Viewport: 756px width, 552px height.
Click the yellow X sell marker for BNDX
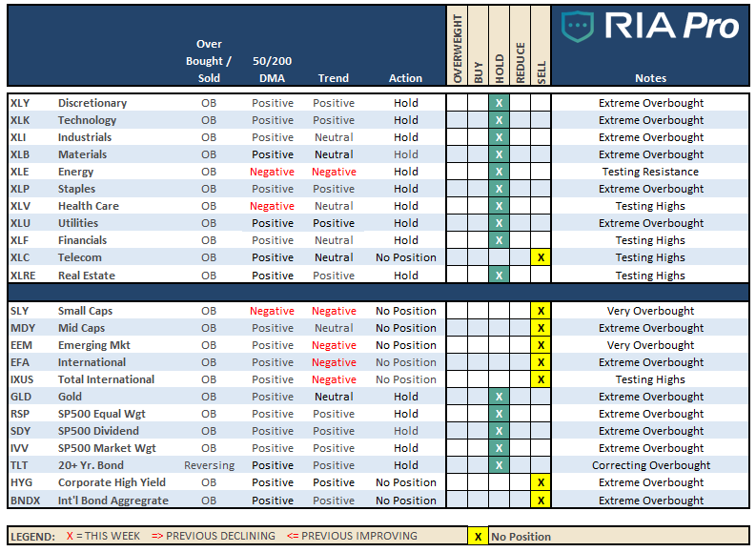pyautogui.click(x=541, y=501)
